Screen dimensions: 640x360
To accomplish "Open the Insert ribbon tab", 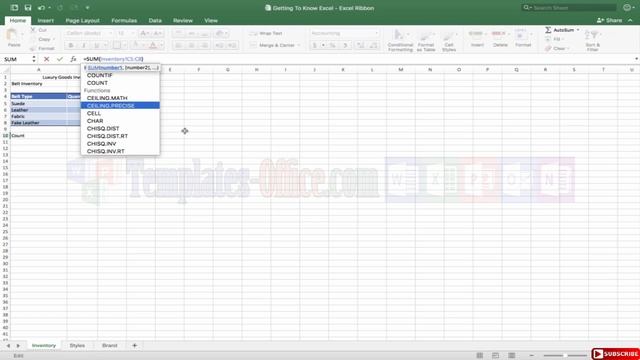I will [x=45, y=20].
